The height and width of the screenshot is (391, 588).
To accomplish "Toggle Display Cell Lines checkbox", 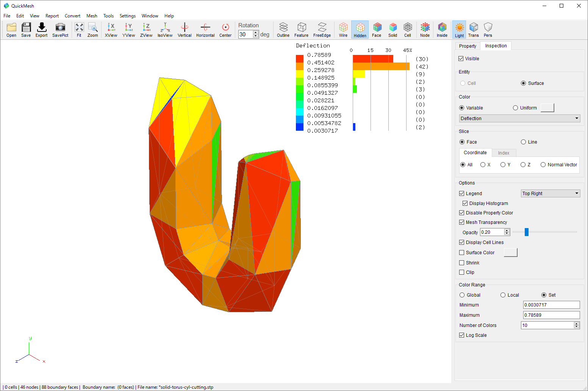I will [x=461, y=242].
